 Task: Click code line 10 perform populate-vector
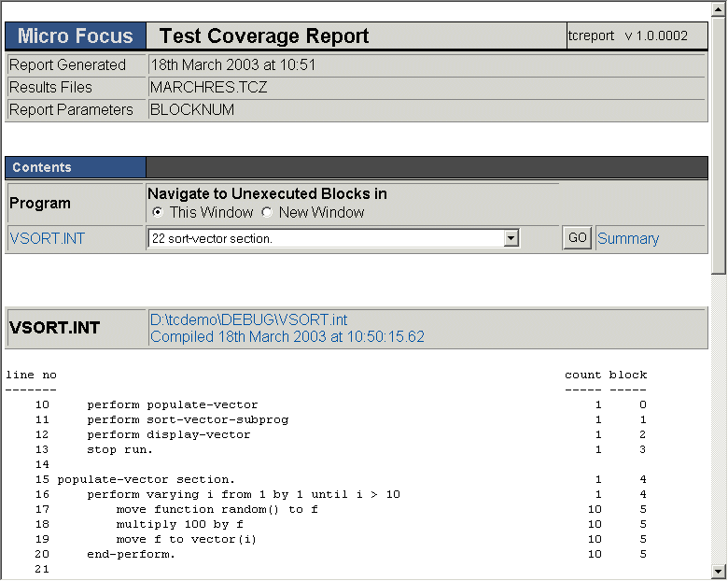pos(172,405)
